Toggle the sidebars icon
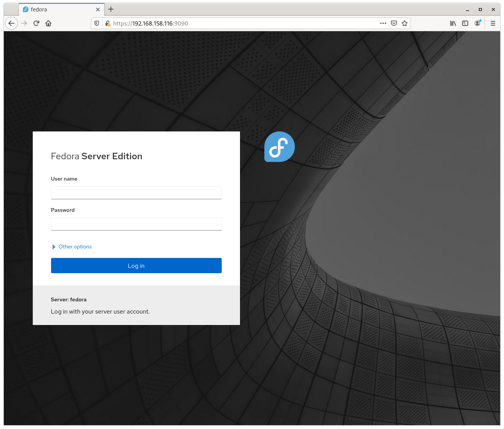504x429 pixels. coord(465,23)
